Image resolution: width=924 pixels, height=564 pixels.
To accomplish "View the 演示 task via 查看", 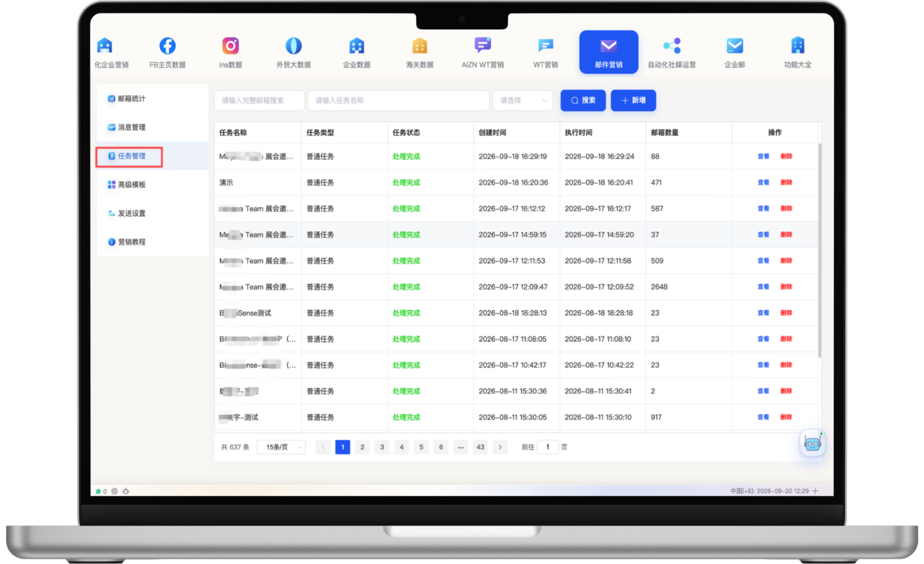I will (x=763, y=182).
